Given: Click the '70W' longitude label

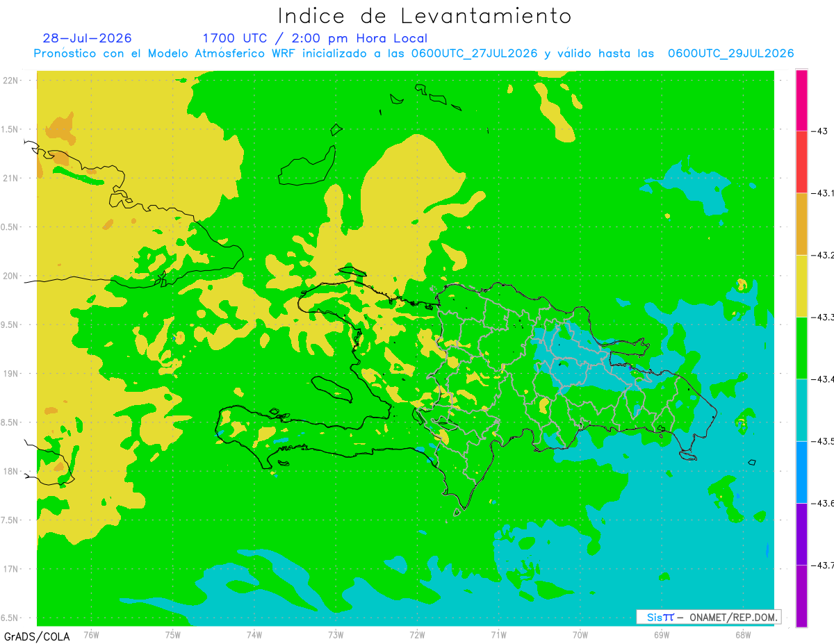Looking at the screenshot, I should click(580, 634).
